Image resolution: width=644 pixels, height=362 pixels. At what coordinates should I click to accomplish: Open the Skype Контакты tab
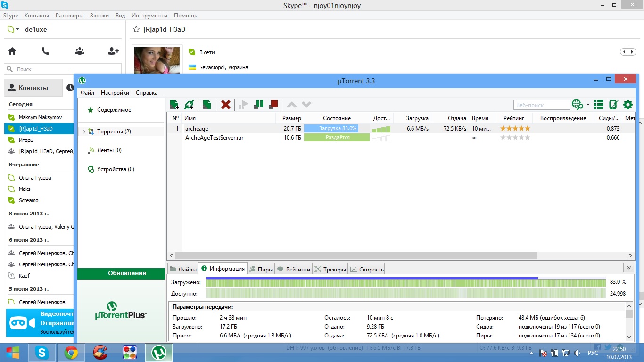[33, 88]
